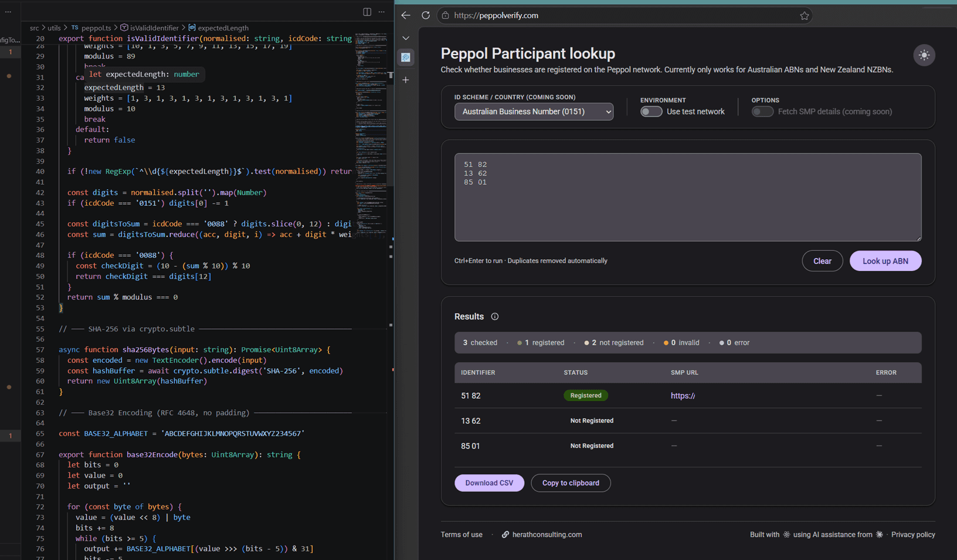
Task: Click the Clear button
Action: click(x=822, y=261)
